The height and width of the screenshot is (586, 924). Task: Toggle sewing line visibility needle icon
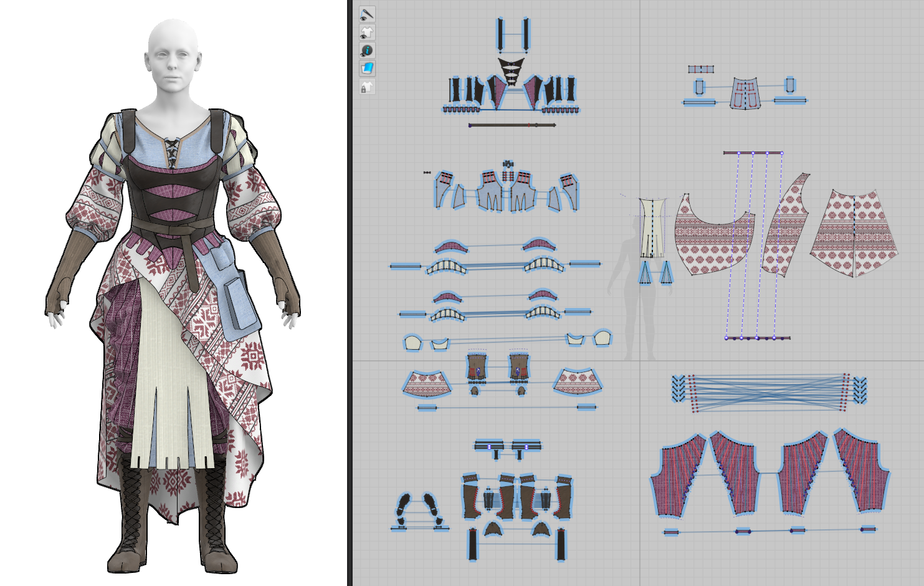pos(367,14)
